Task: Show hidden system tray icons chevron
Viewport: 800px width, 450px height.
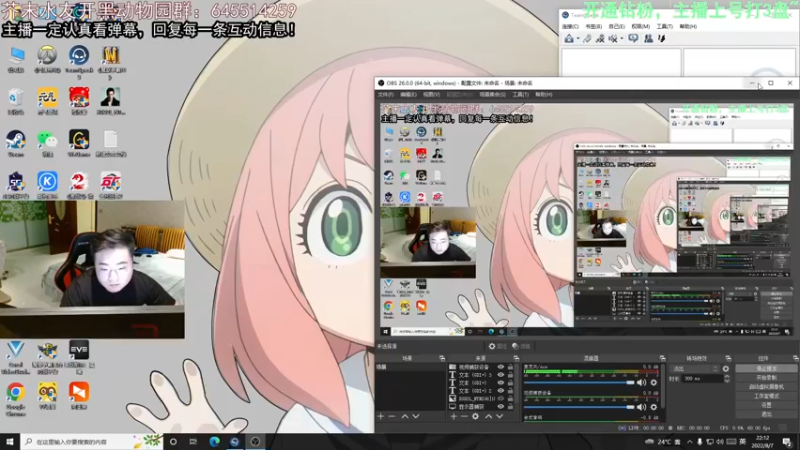Action: [x=690, y=442]
